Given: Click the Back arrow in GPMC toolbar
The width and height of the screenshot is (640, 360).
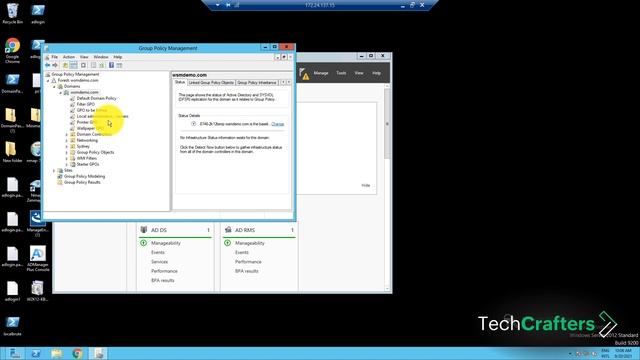Looking at the screenshot, I should 48,65.
